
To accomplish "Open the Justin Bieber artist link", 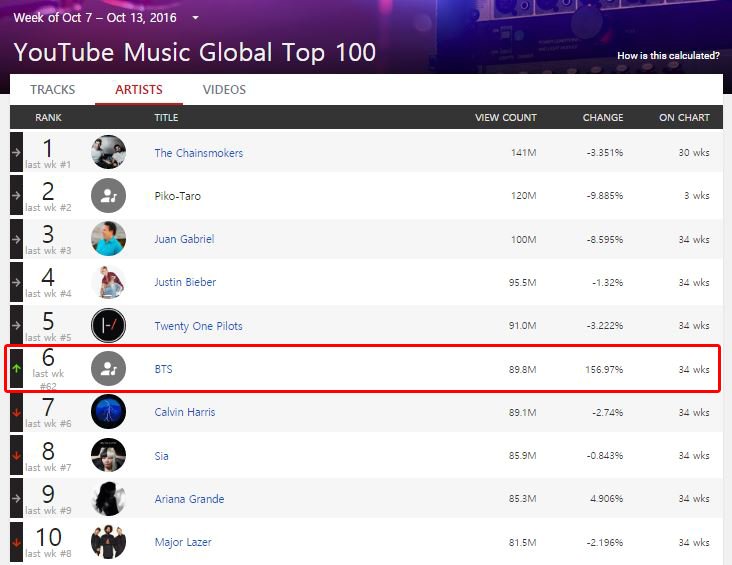I will 185,282.
